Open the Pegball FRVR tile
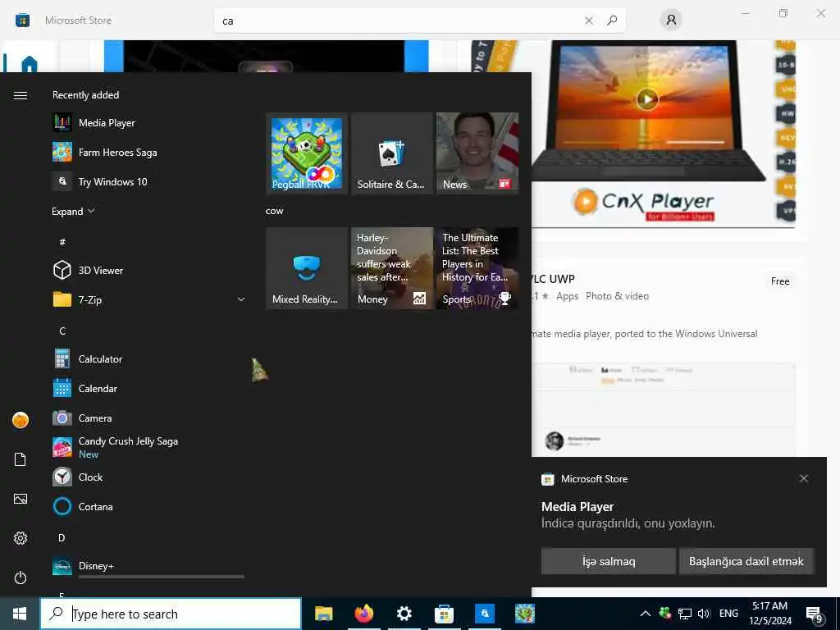The width and height of the screenshot is (840, 630). [x=307, y=153]
